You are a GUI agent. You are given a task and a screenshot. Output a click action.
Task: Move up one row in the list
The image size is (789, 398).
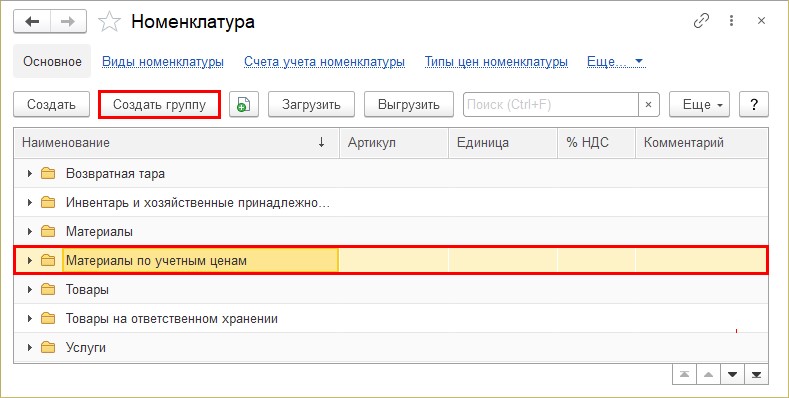[x=708, y=375]
